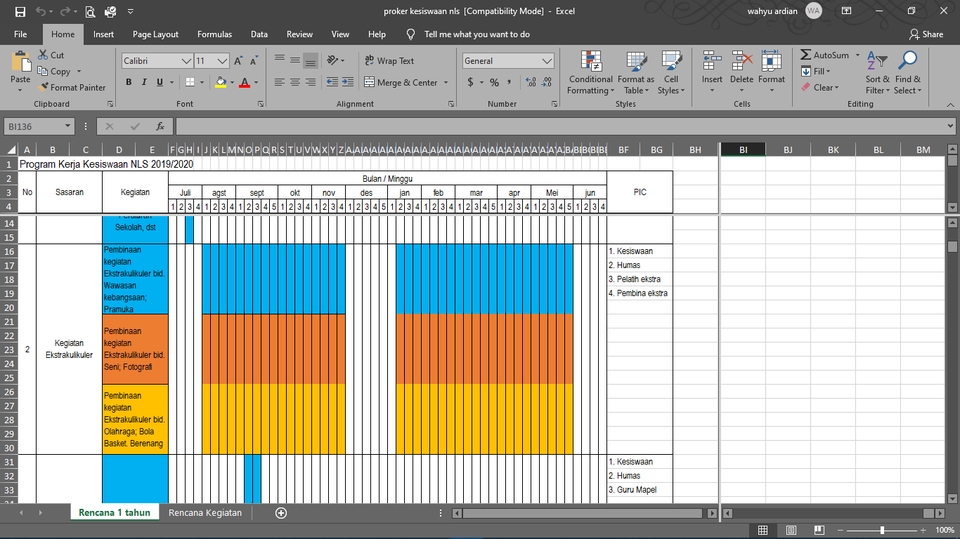Open Sort & Filter menu
The height and width of the screenshot is (539, 960).
(877, 73)
